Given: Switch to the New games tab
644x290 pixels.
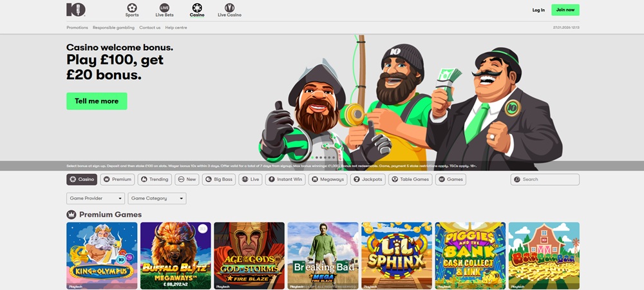Looking at the screenshot, I should click(187, 180).
